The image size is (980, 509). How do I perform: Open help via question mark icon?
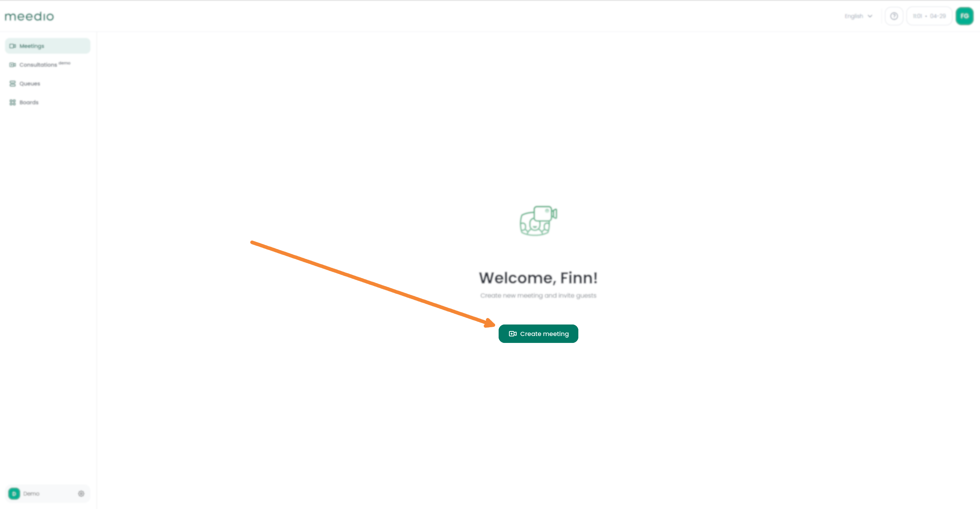[894, 16]
